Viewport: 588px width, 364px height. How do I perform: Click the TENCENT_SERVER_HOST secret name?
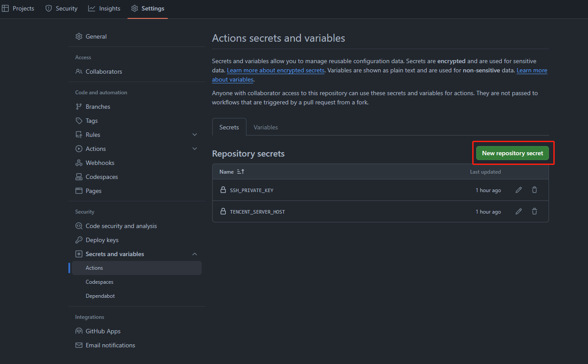click(x=257, y=212)
